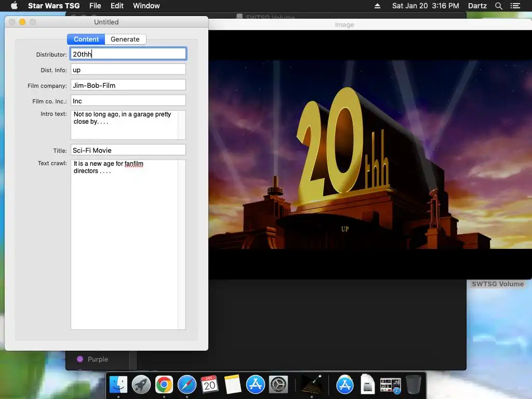This screenshot has width=532, height=399.
Task: Open the App Store icon beside Notes
Action: point(256,385)
